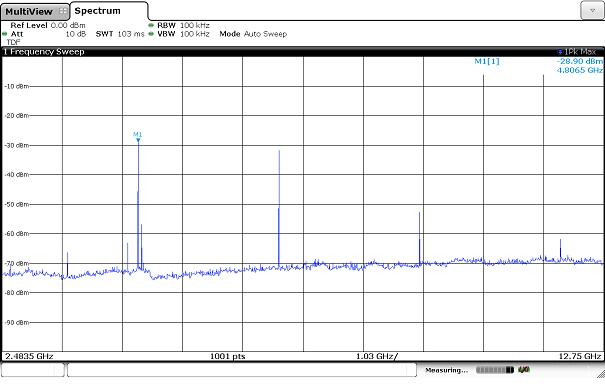Click the SWT 103 ms sweep time
Screen dimensions: 605x390
coord(120,34)
